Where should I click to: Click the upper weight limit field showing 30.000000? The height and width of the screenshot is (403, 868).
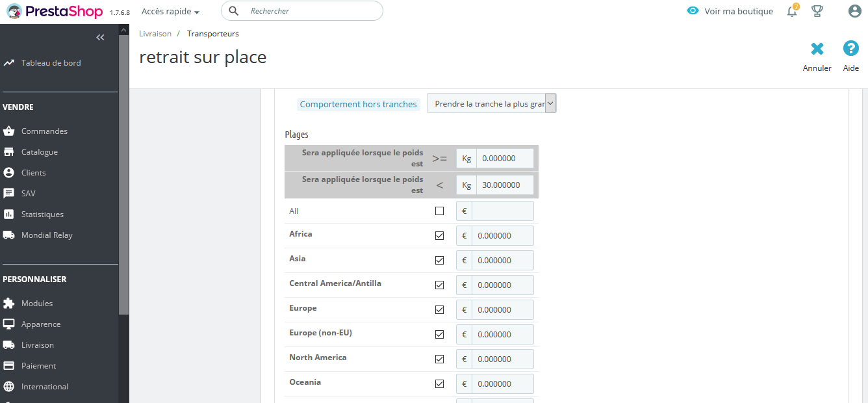505,185
